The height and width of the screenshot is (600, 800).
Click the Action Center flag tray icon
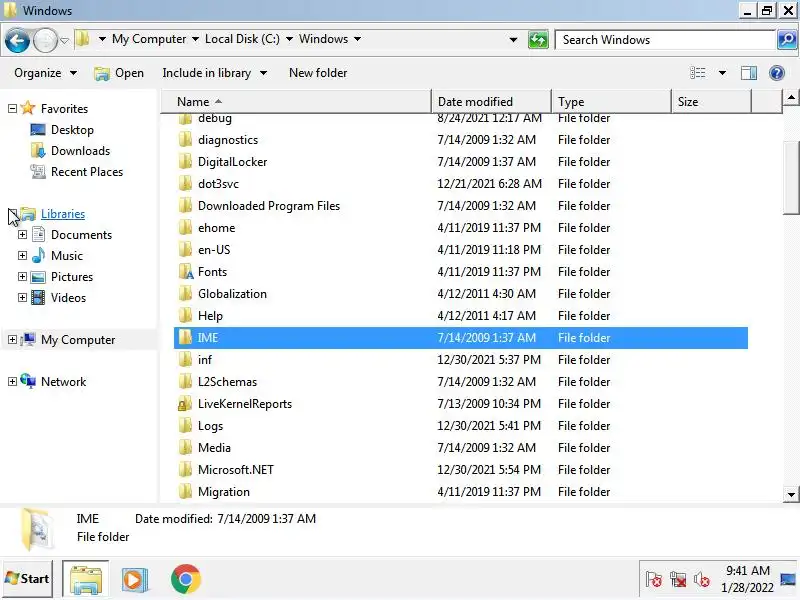[654, 580]
